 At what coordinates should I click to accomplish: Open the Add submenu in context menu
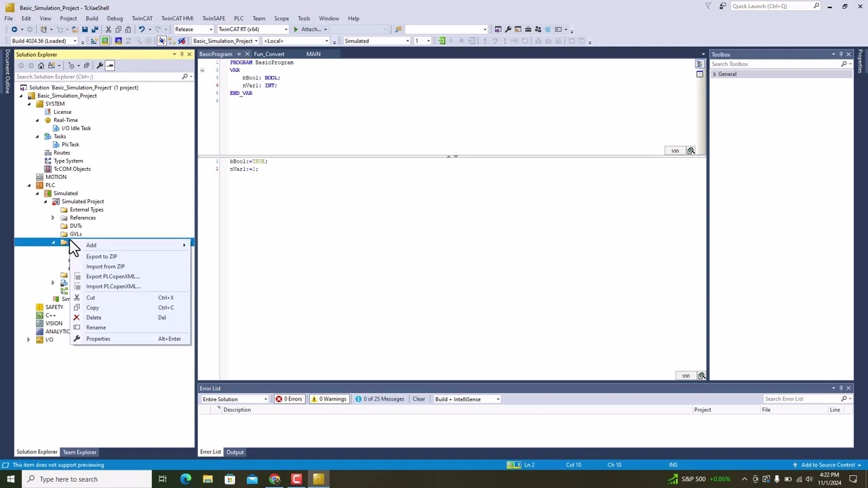(x=130, y=245)
